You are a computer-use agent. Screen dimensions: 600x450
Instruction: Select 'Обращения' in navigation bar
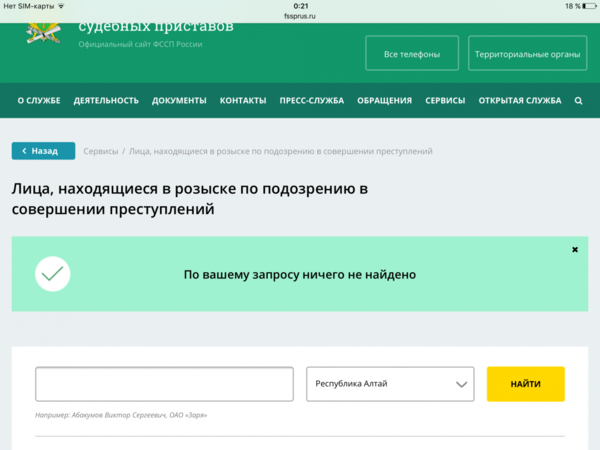(385, 101)
